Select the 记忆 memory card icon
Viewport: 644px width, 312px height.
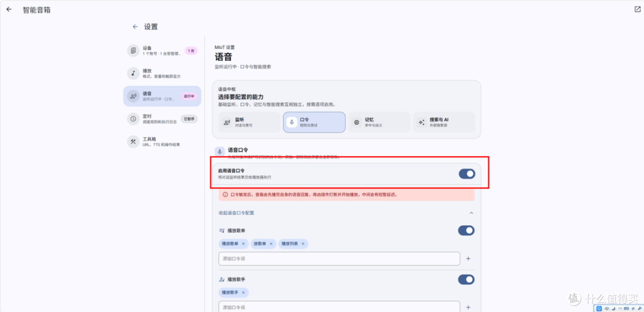tap(357, 122)
